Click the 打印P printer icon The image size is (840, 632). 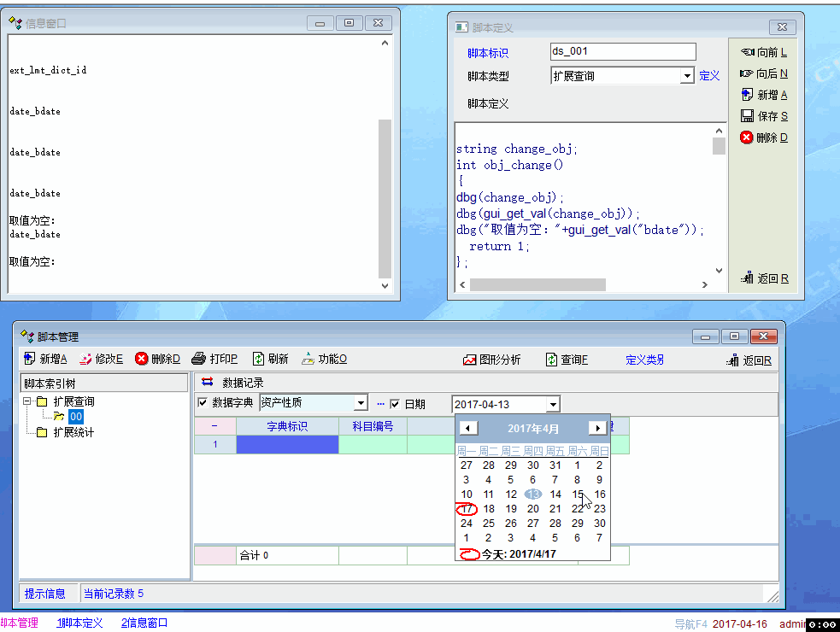198,360
